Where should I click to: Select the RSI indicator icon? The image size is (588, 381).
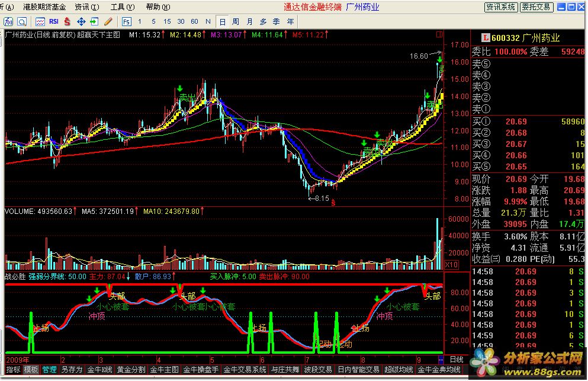[x=54, y=21]
